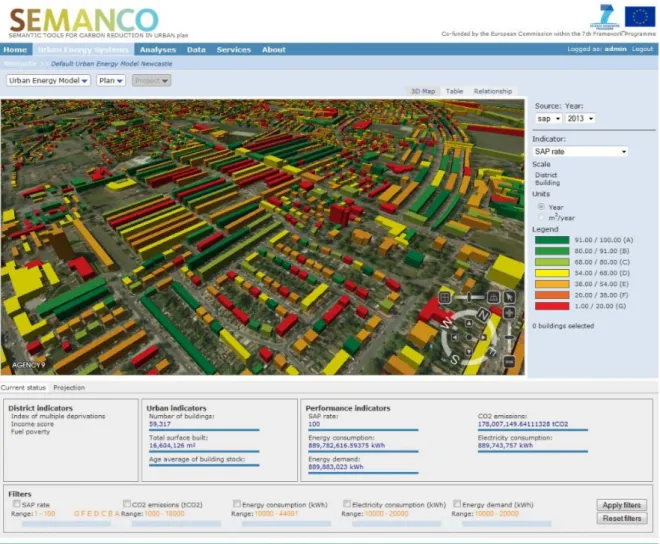Activate the arrow cursor selection tool on map
Viewport: 660px width, 544px height.
509,297
